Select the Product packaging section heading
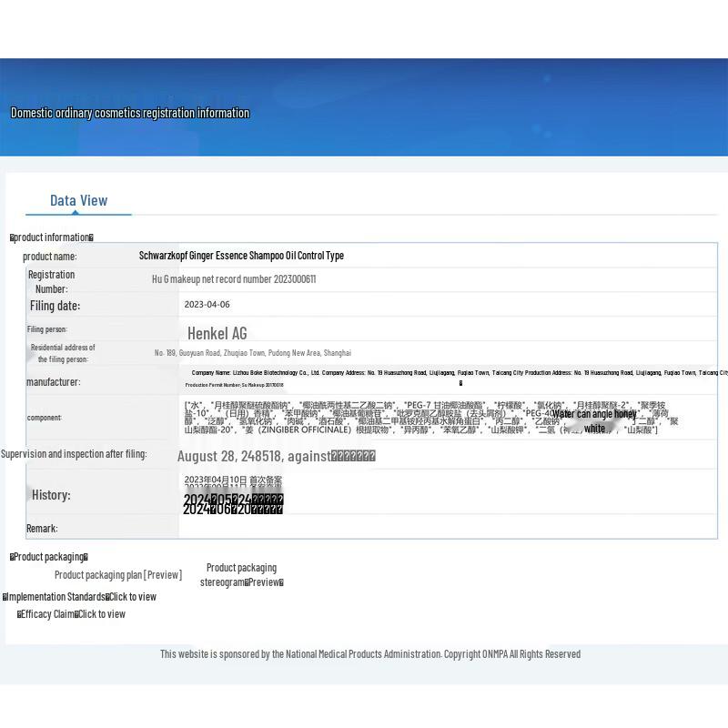This screenshot has width=728, height=728. tap(49, 557)
